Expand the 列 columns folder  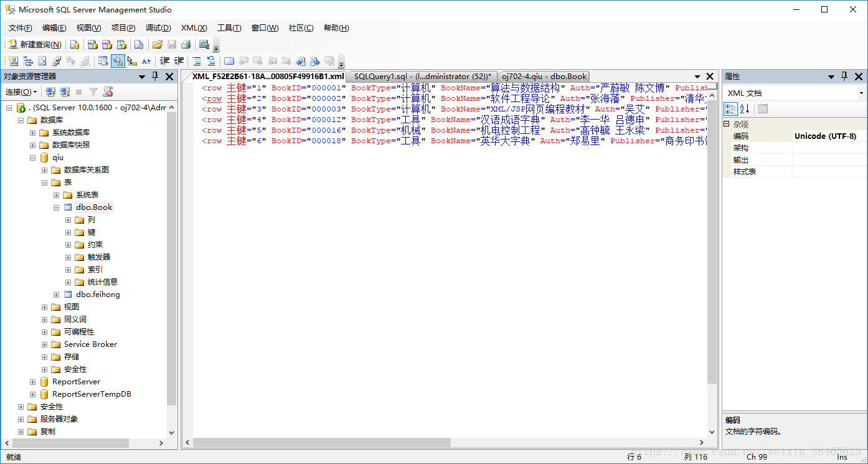pyautogui.click(x=68, y=220)
